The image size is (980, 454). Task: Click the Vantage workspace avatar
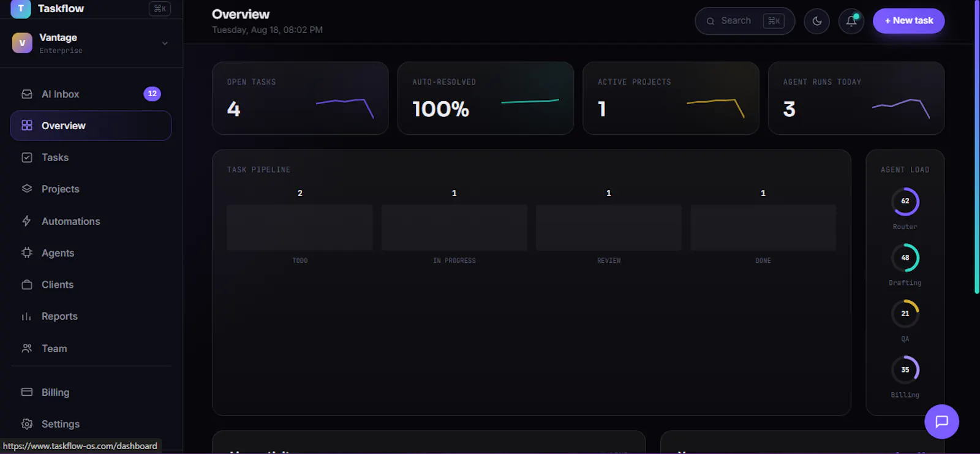coord(22,43)
